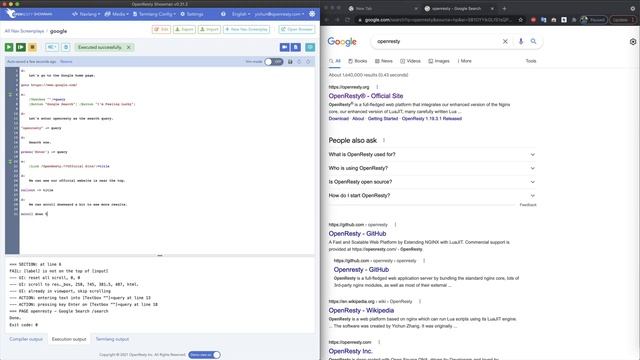
Task: Open a new browser tab
Action: coord(504,8)
